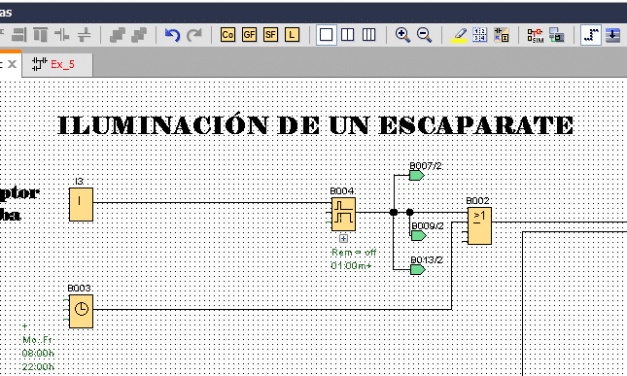The image size is (627, 376).
Task: Close the currently active diagram tab
Action: click(12, 64)
